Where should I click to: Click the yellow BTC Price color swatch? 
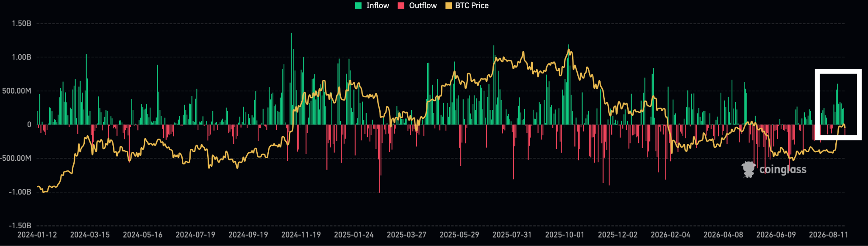click(x=448, y=6)
